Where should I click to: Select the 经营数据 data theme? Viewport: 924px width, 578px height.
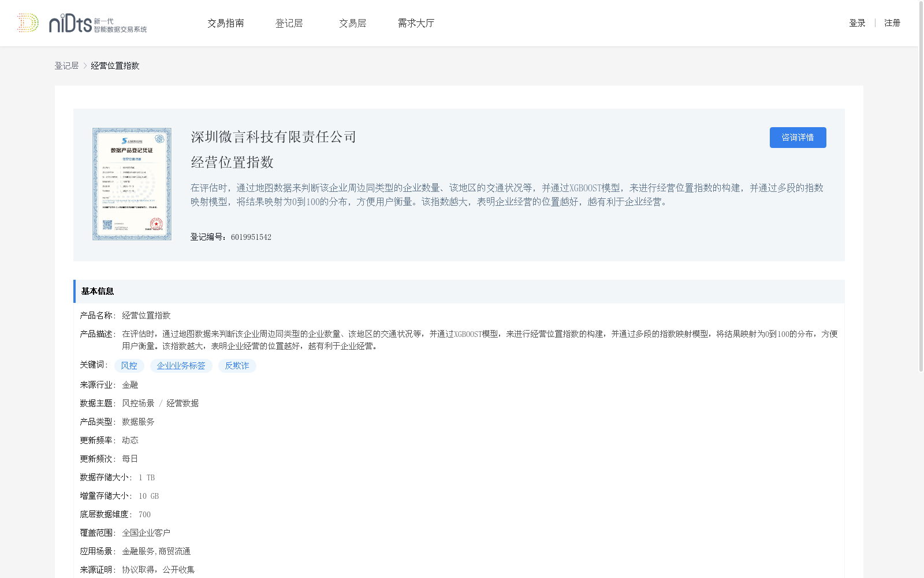coord(182,403)
